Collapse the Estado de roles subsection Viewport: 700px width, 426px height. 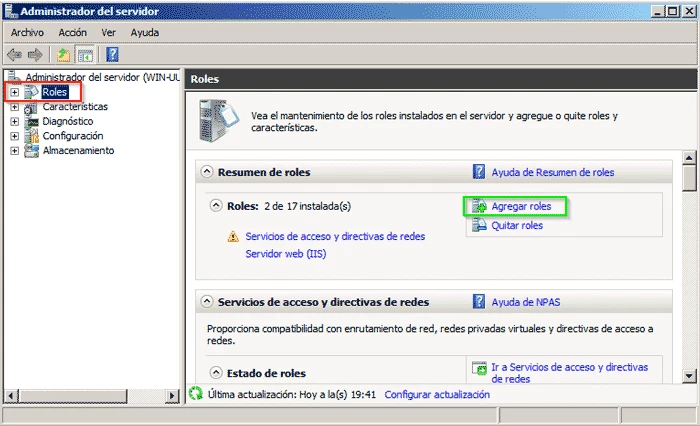(216, 372)
